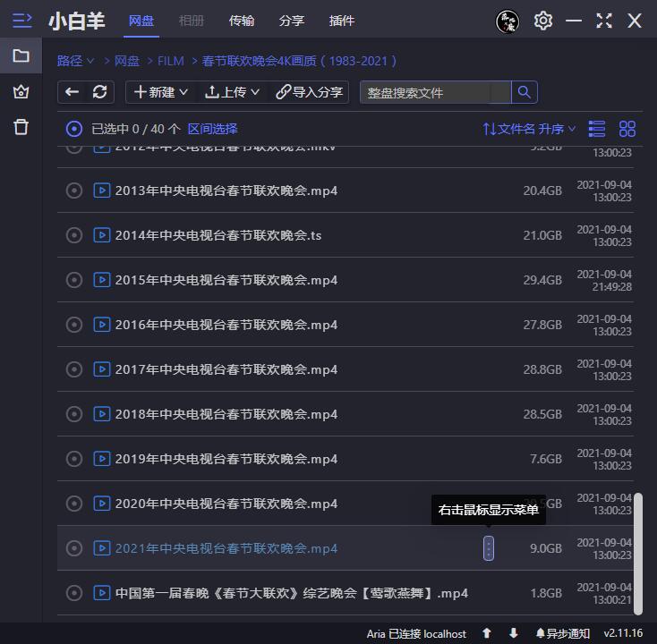Switch to the 传输 tab
Viewport: 657px width, 644px height.
tap(242, 21)
